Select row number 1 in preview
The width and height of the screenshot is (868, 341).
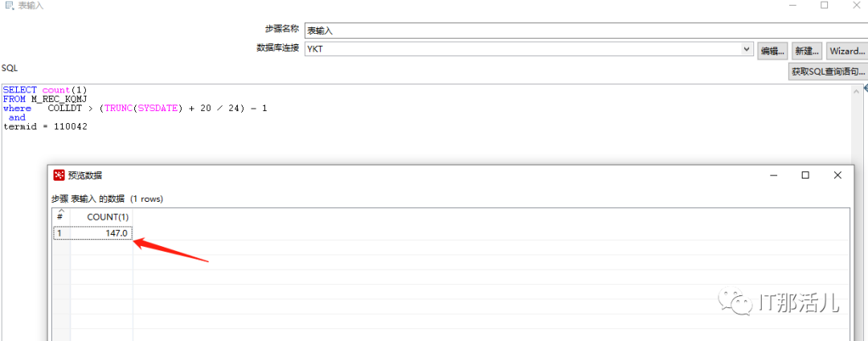[x=61, y=233]
